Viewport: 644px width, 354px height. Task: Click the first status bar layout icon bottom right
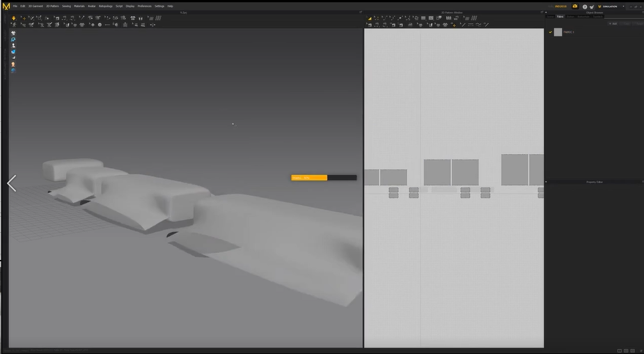[620, 351]
